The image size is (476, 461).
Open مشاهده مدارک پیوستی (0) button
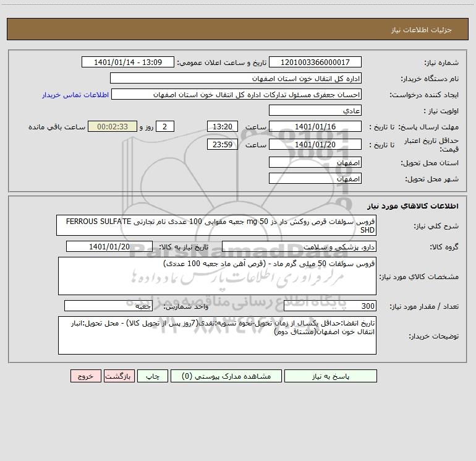point(226,376)
